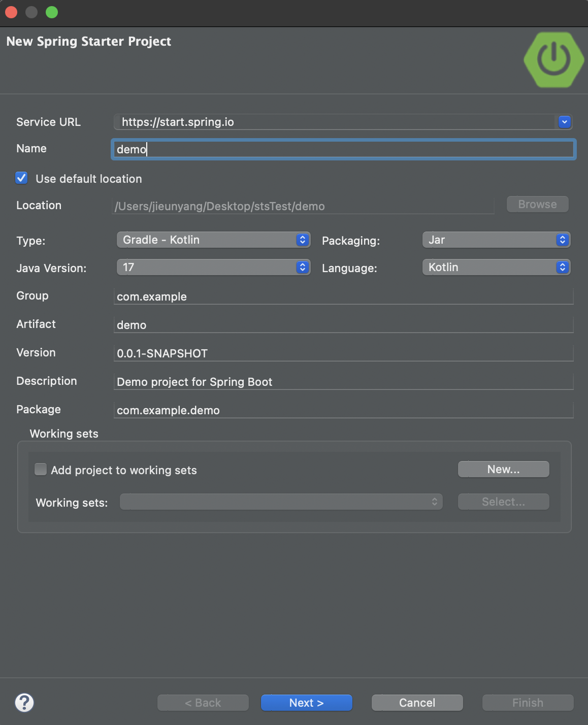Click the Description field text
588x725 pixels.
point(344,382)
